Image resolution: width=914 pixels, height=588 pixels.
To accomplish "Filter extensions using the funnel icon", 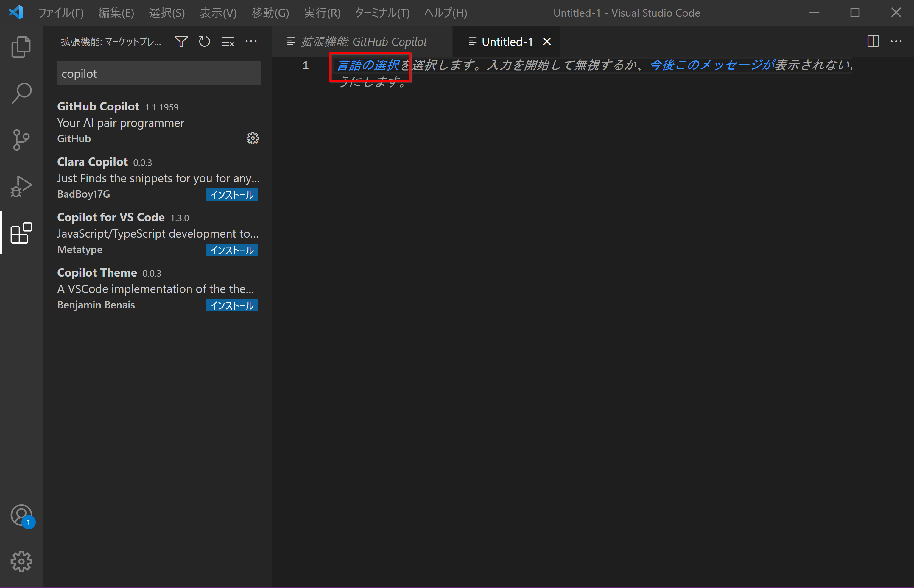I will coord(181,41).
